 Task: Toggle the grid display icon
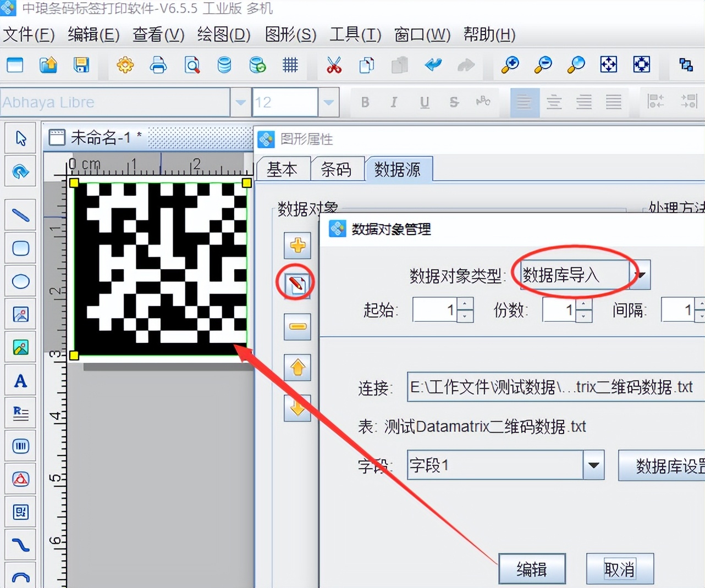[290, 65]
